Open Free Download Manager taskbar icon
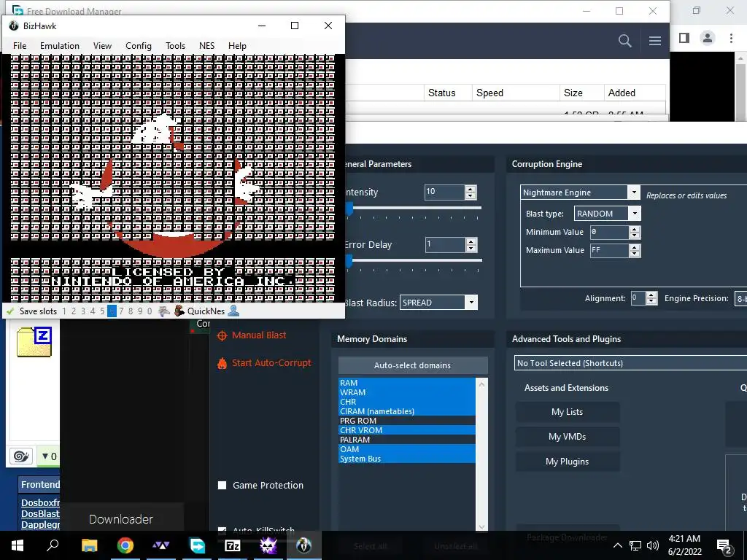 [x=197, y=545]
